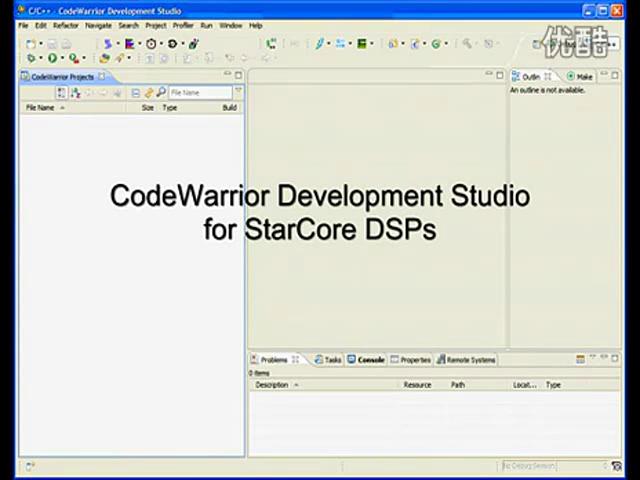Click the blue pen annotation icon
640x480 pixels.
click(x=319, y=44)
